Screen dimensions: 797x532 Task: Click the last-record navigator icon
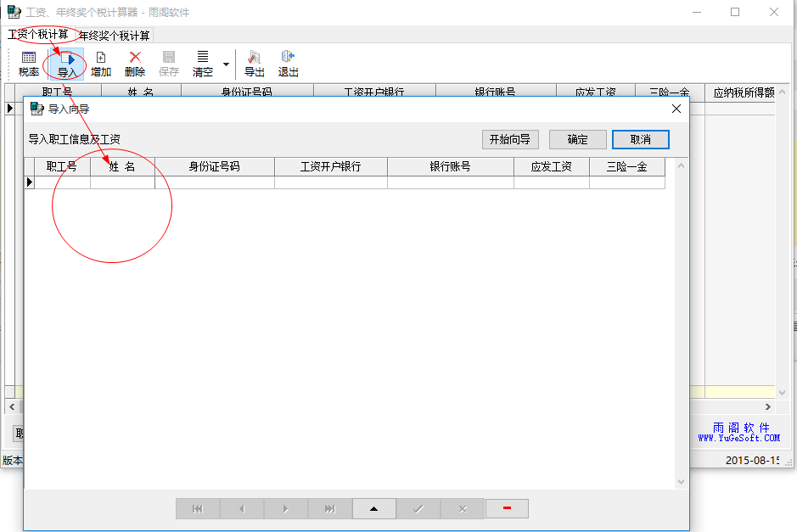[329, 508]
